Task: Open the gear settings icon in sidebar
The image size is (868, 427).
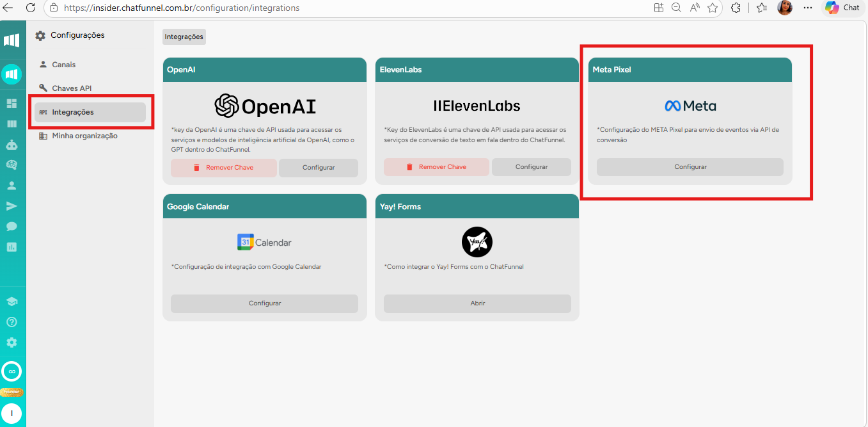Action: [12, 342]
